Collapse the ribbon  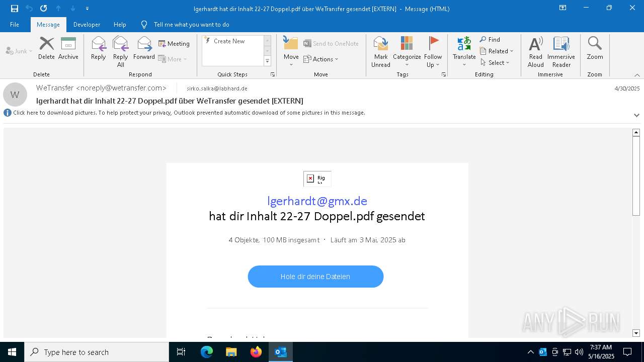(637, 75)
